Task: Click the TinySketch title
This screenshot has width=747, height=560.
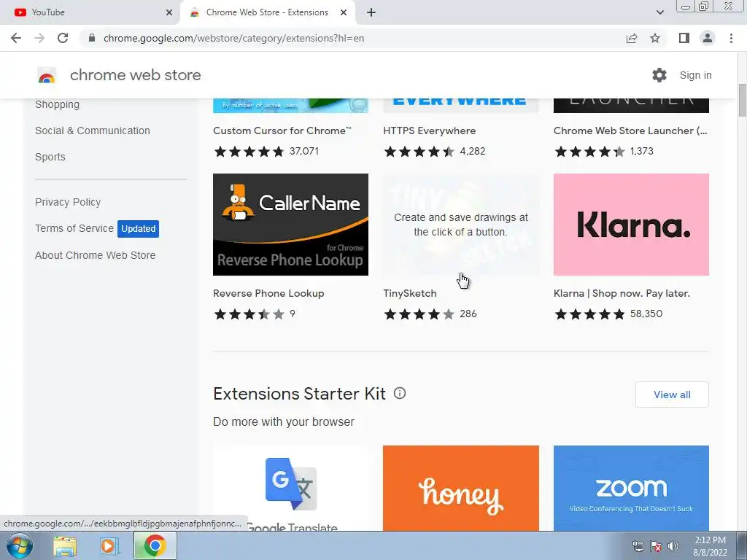Action: coord(410,293)
